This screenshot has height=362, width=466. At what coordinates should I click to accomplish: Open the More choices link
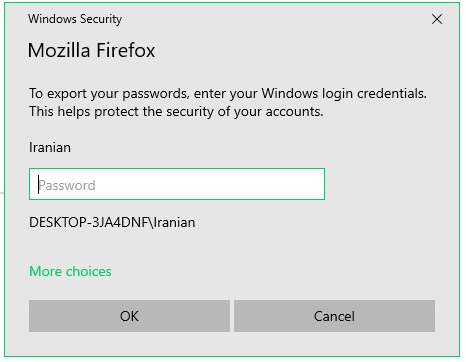[x=70, y=271]
